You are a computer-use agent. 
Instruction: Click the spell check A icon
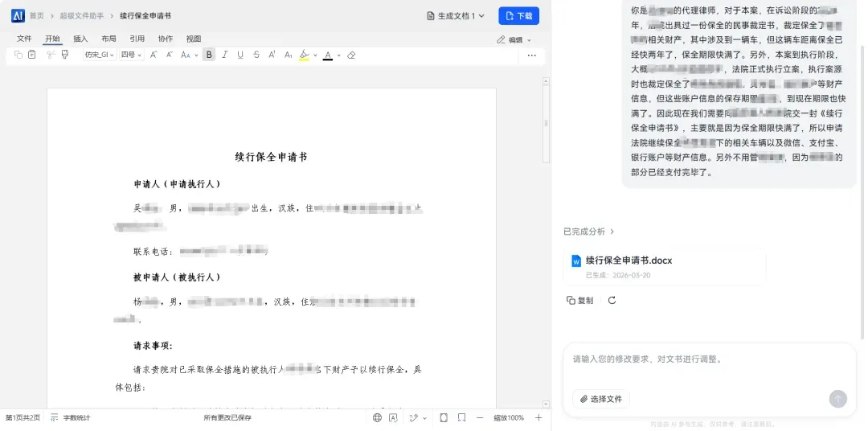[394, 417]
